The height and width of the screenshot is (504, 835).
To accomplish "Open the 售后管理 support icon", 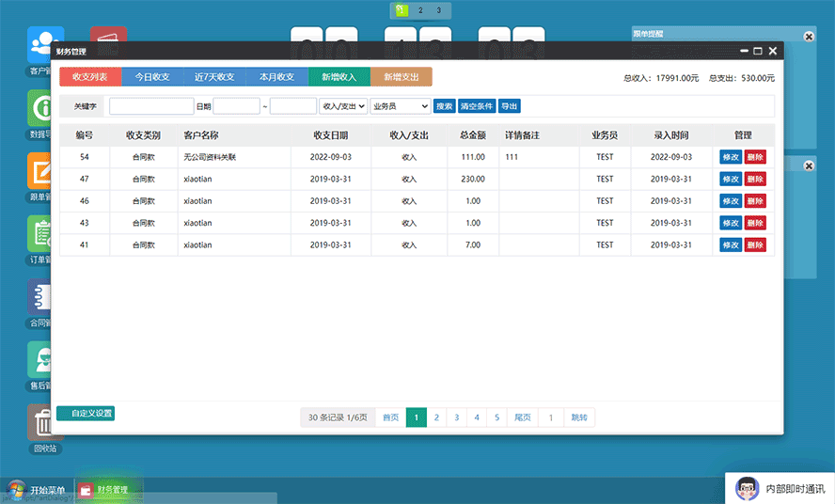I will tap(40, 360).
